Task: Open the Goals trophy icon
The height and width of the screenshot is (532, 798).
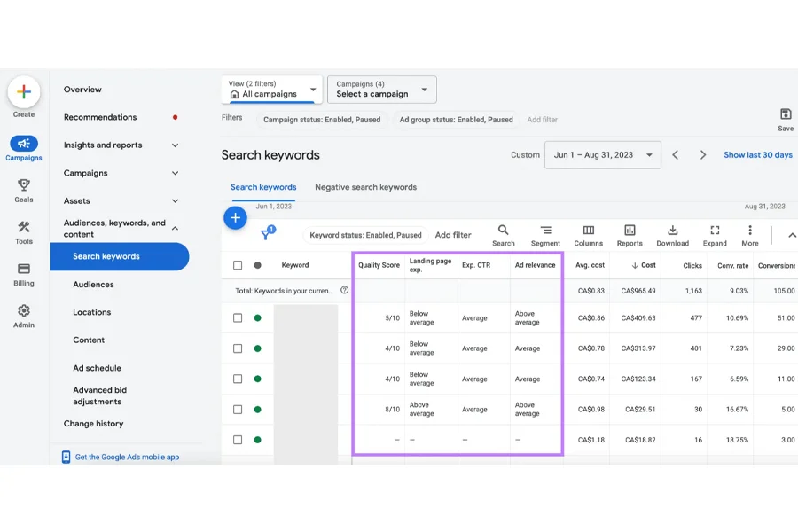Action: [24, 184]
